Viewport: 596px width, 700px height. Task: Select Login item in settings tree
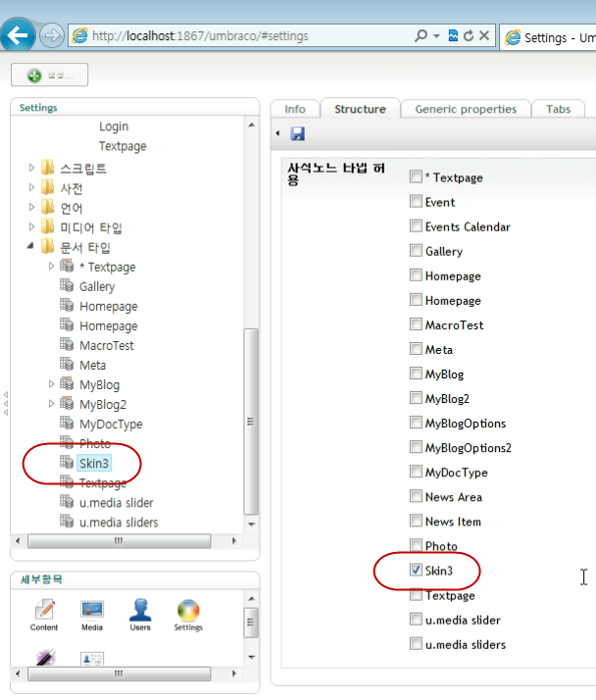[114, 126]
